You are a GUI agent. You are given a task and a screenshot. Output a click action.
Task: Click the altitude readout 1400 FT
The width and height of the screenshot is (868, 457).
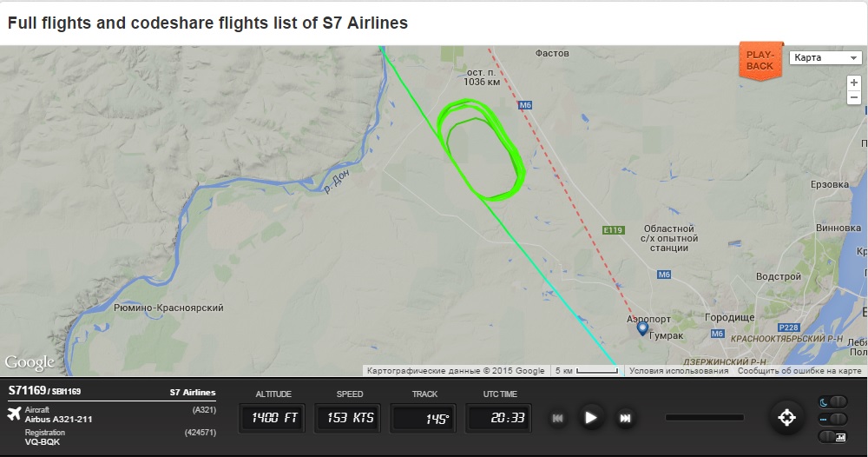tap(274, 418)
